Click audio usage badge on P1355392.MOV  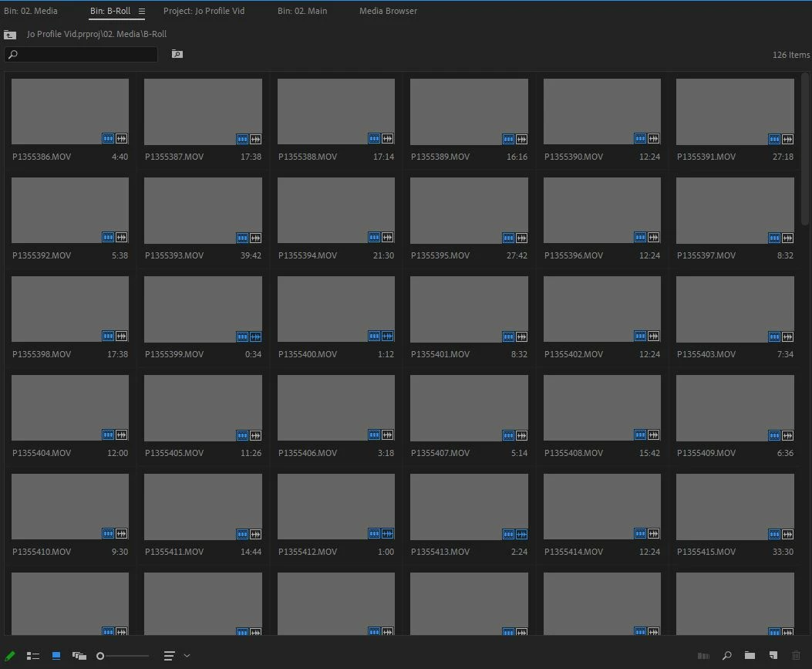121,238
